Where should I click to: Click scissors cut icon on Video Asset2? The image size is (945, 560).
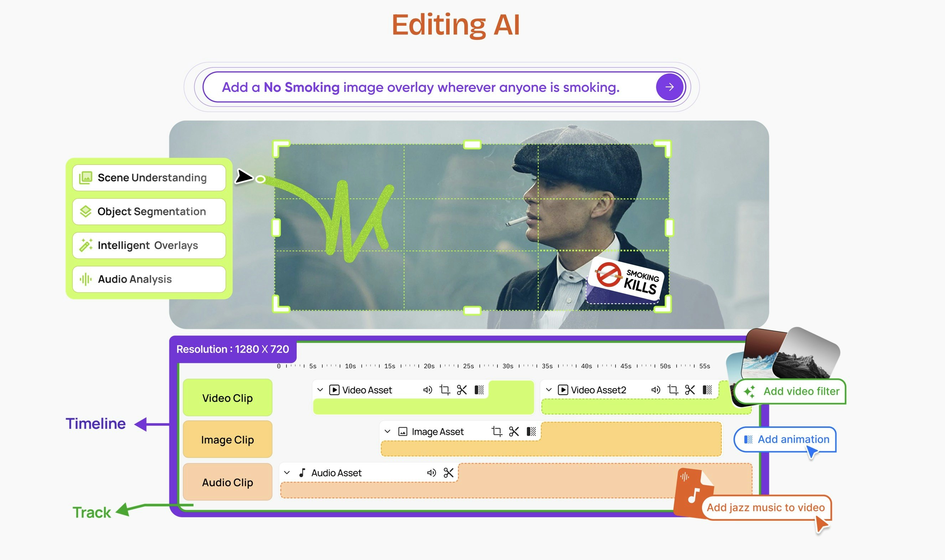click(x=690, y=390)
